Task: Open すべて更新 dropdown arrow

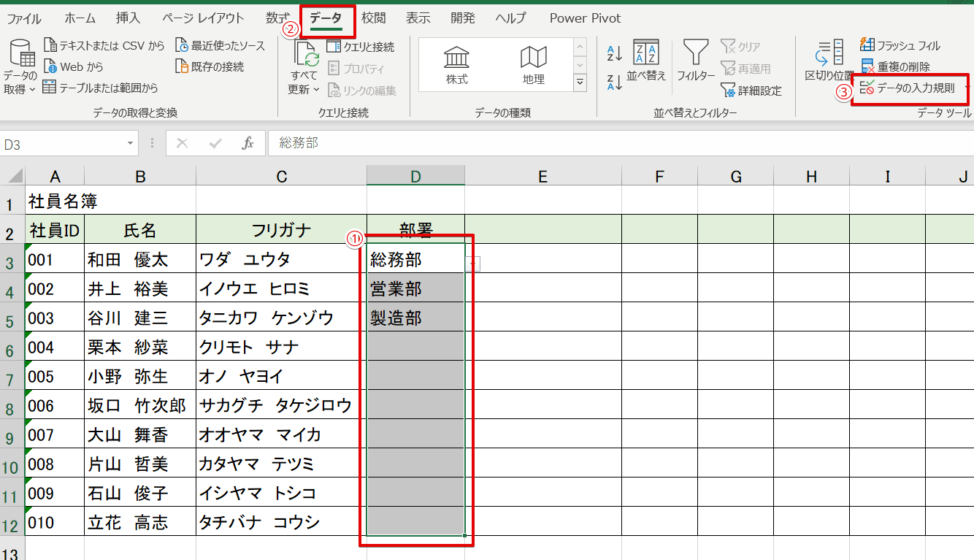Action: coord(316,90)
